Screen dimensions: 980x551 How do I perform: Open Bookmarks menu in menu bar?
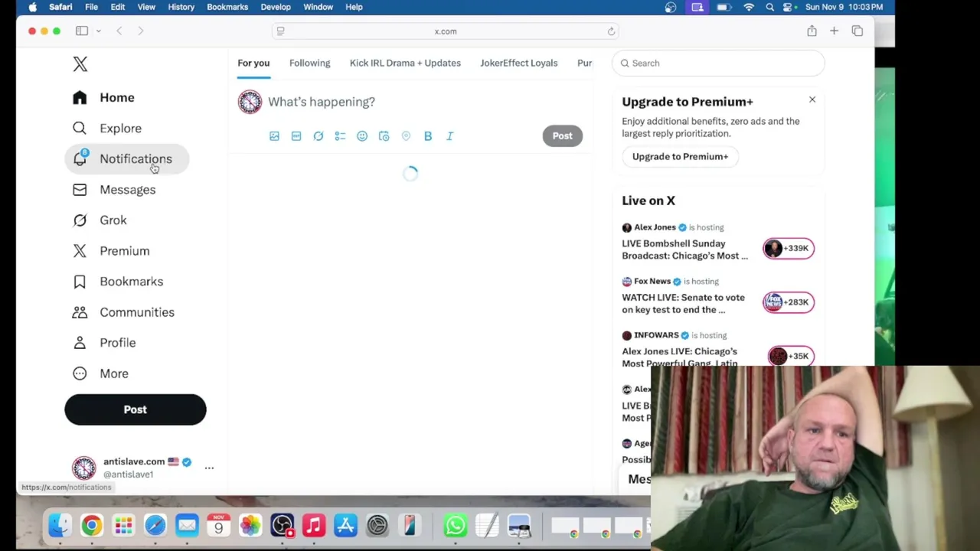227,7
